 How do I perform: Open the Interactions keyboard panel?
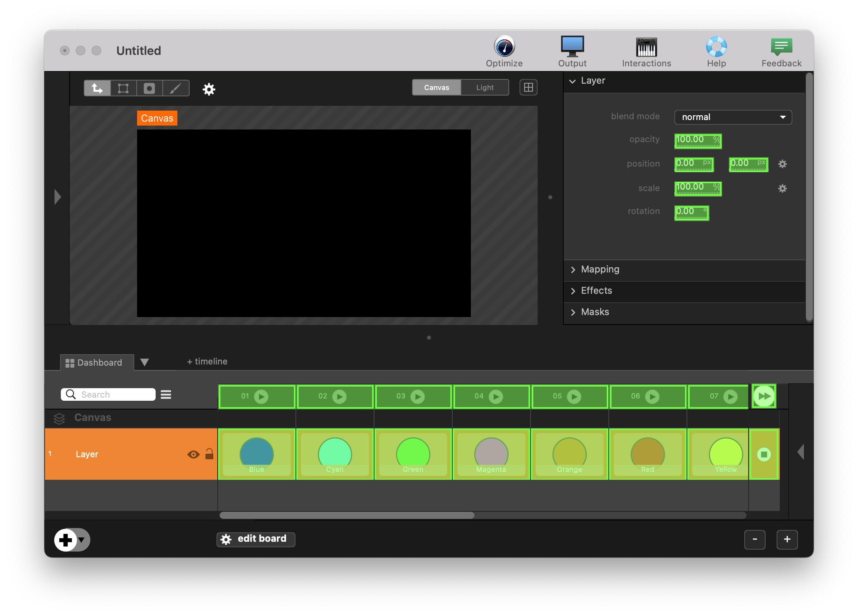(x=646, y=47)
